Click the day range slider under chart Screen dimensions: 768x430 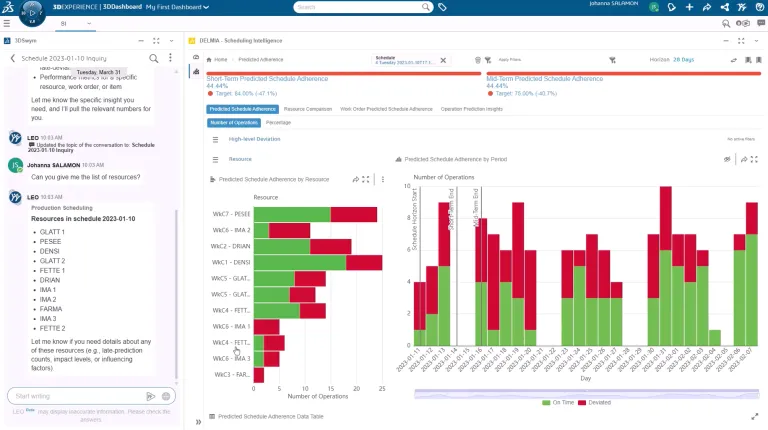[586, 394]
